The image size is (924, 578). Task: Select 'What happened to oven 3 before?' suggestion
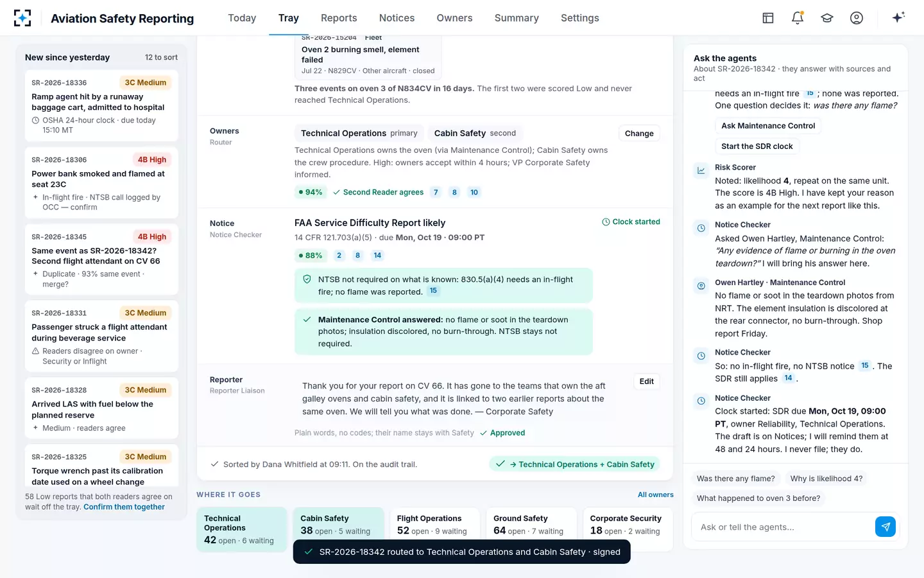click(758, 498)
